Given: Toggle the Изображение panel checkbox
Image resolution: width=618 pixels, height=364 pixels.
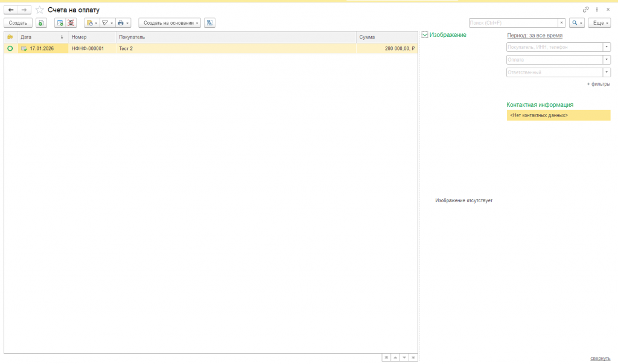Looking at the screenshot, I should click(x=425, y=34).
